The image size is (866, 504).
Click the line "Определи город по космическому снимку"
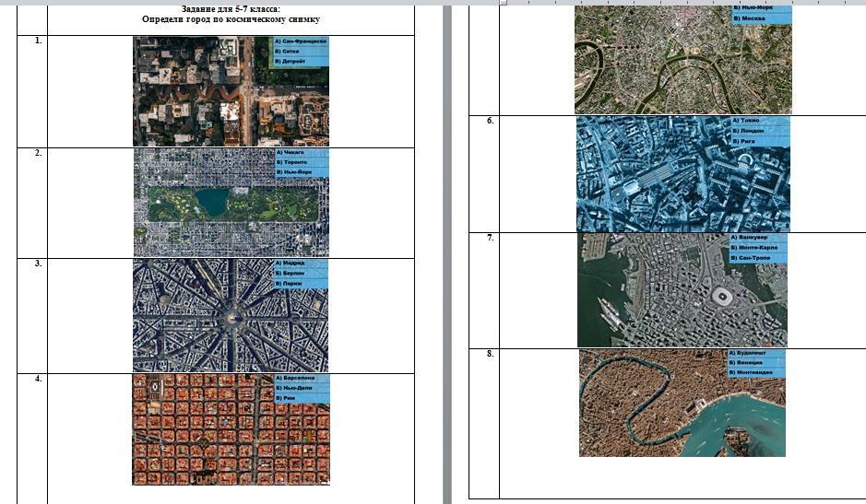click(x=231, y=19)
